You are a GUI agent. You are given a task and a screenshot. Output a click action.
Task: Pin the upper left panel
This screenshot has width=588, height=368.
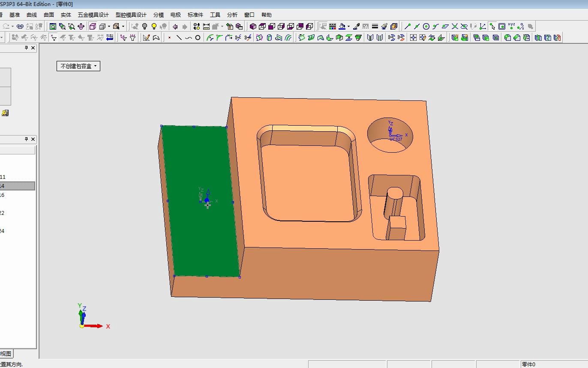(x=26, y=48)
